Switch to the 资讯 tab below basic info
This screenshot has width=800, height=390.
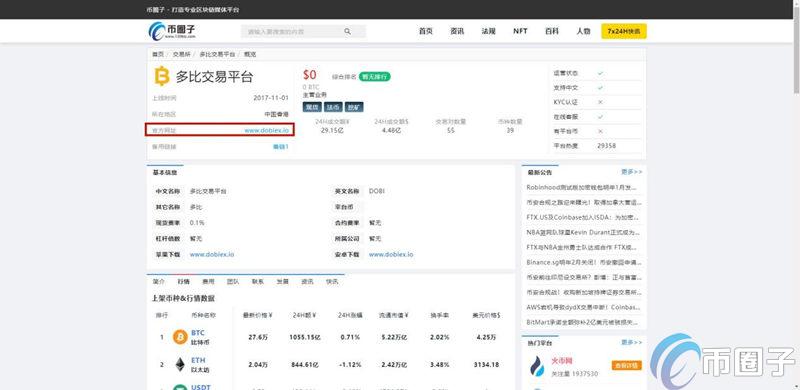(307, 282)
